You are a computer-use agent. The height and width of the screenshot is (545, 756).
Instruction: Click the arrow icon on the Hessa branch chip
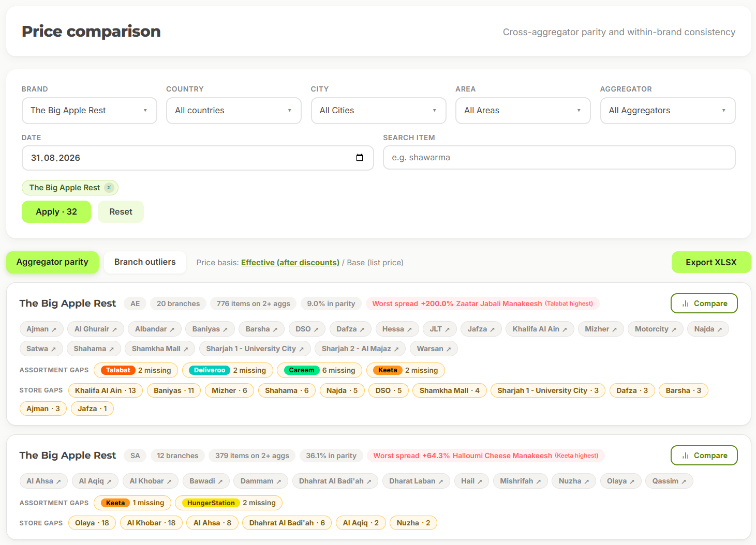pos(409,329)
